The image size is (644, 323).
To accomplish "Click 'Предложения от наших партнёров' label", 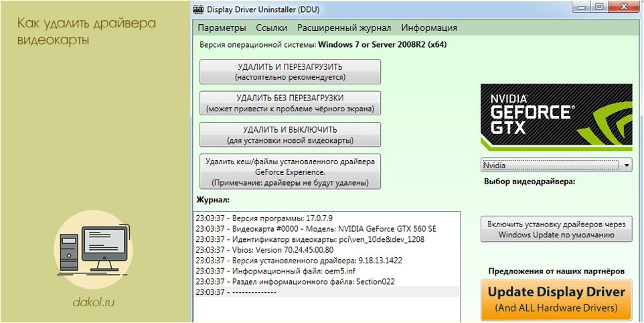I will click(556, 271).
